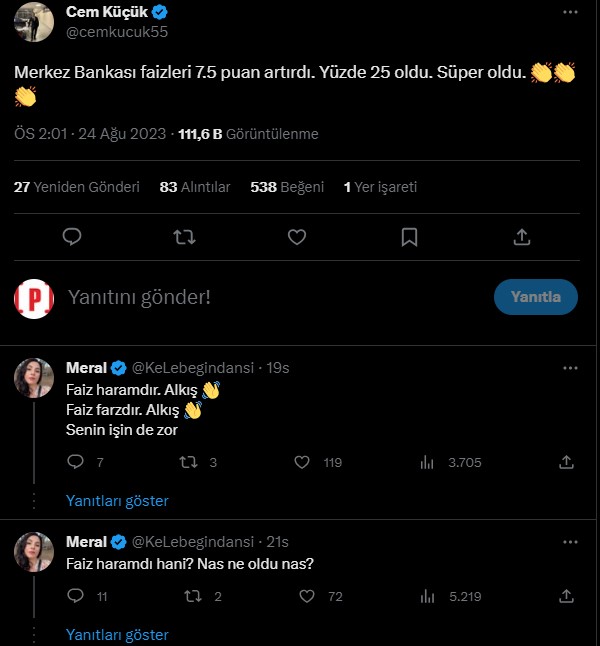This screenshot has width=600, height=646.
Task: Share Meral's 'Faiz haramdı hani?' reply
Action: 566,596
